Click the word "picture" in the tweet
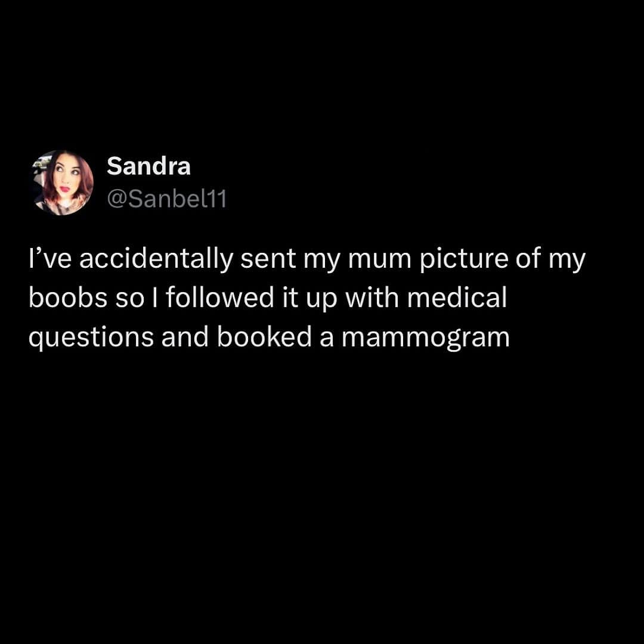 click(464, 259)
